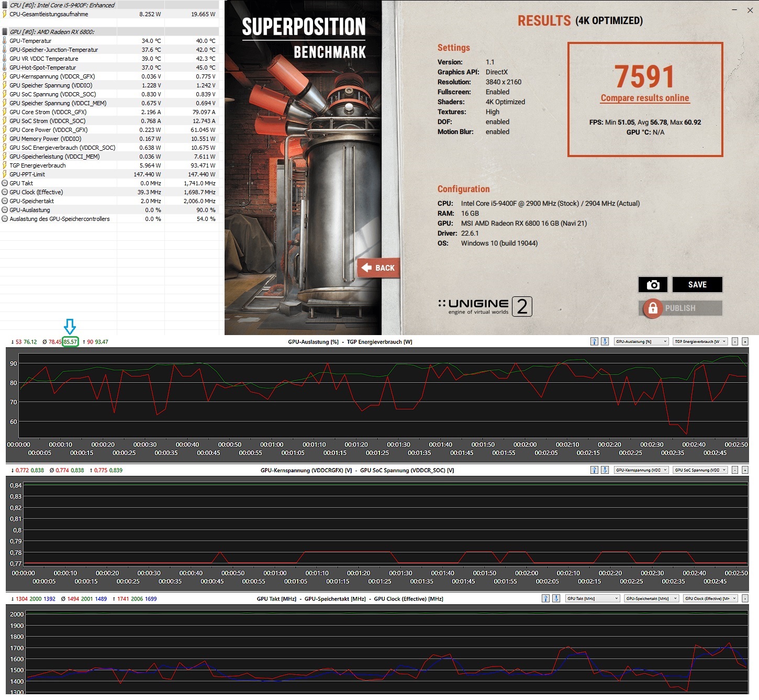This screenshot has height=700, width=759.
Task: Click the lightning icon beside GPU-Kernspannung (VDDCR_GFX) row
Action: click(x=5, y=76)
